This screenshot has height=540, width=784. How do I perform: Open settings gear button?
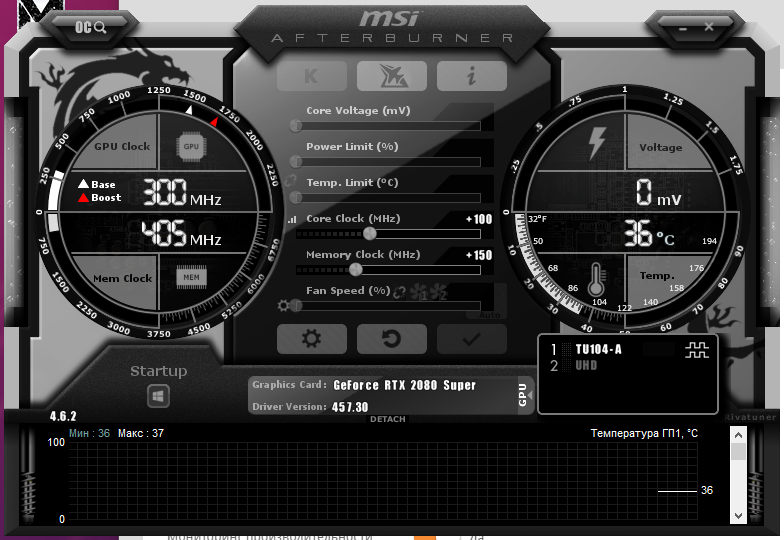(312, 339)
